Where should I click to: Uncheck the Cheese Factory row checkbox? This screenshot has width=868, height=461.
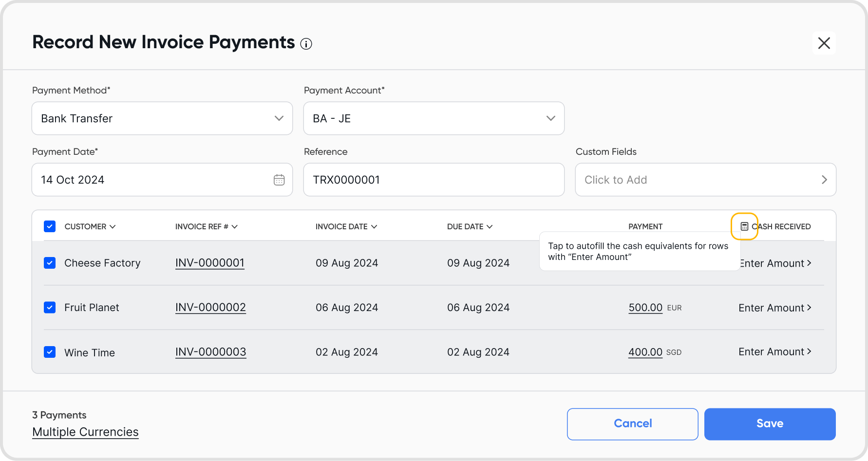click(x=50, y=263)
